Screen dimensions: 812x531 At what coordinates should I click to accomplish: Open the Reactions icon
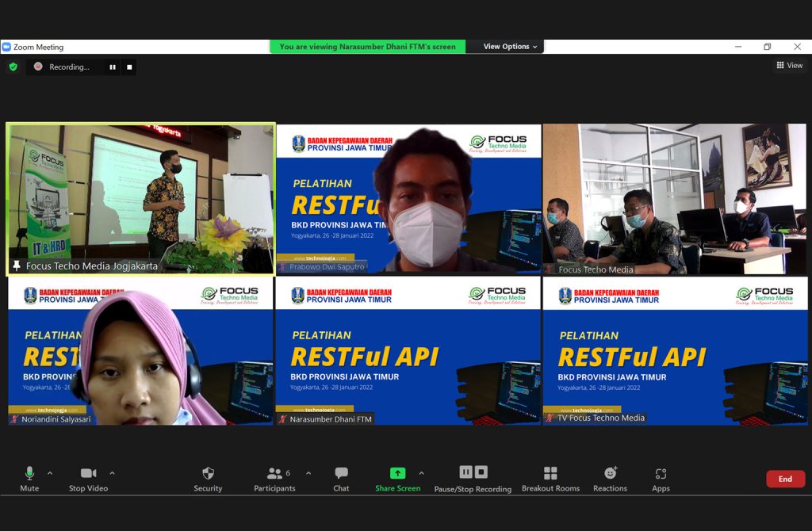(x=610, y=473)
